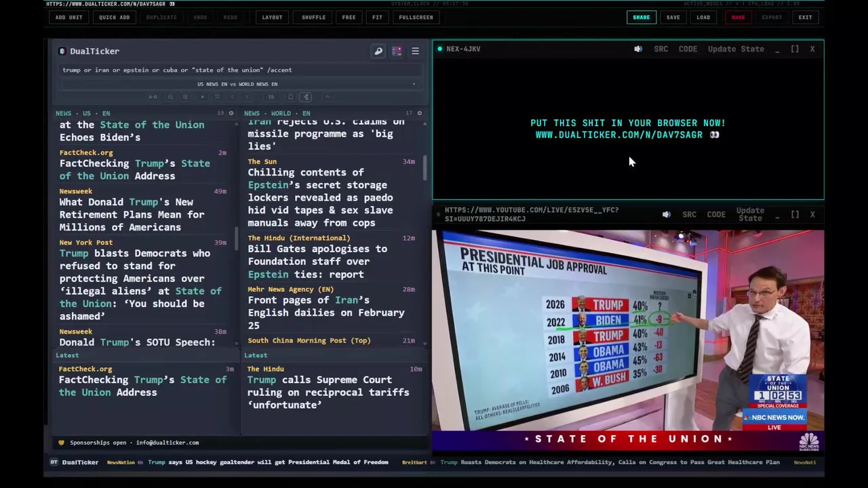Click CODE on the NEX-4JKV unit

tap(688, 49)
